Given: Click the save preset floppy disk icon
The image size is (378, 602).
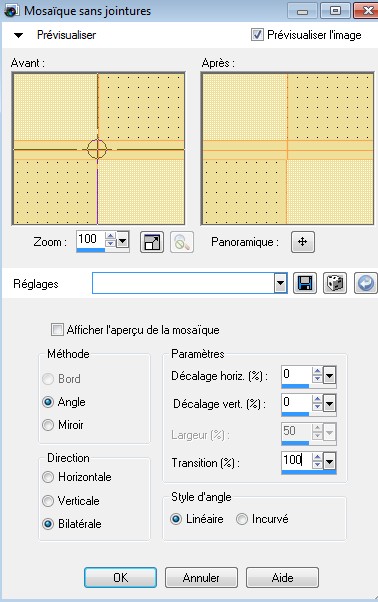Looking at the screenshot, I should tap(305, 283).
